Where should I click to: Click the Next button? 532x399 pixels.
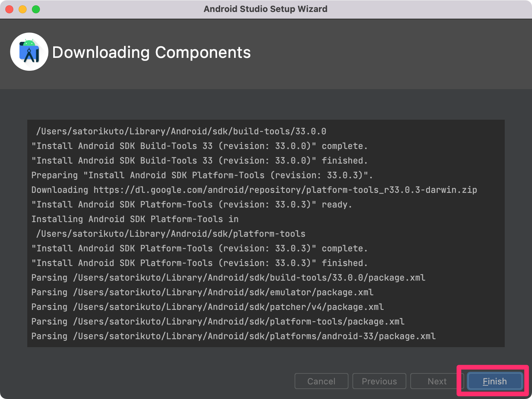pos(437,381)
